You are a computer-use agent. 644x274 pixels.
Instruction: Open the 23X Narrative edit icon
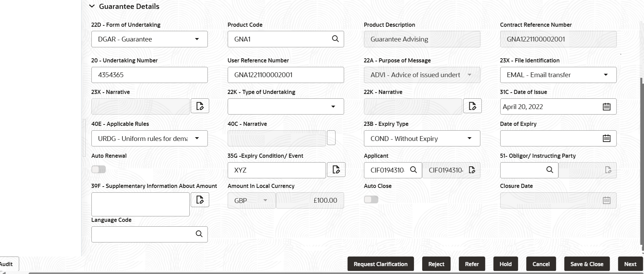point(200,106)
